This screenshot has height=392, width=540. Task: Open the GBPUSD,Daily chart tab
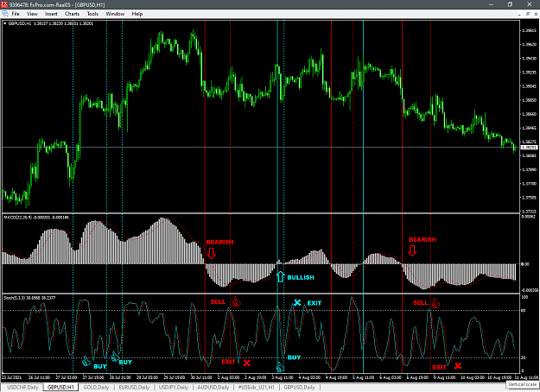pyautogui.click(x=299, y=387)
